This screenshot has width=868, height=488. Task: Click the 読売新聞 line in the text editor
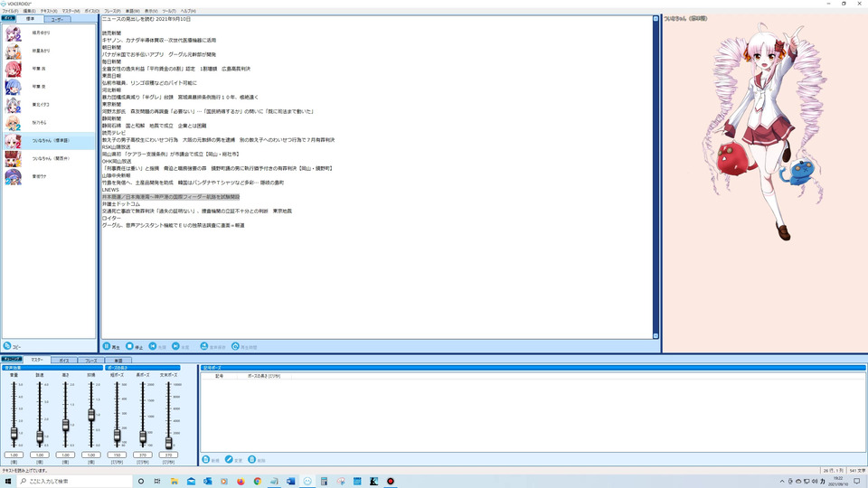pyautogui.click(x=111, y=33)
